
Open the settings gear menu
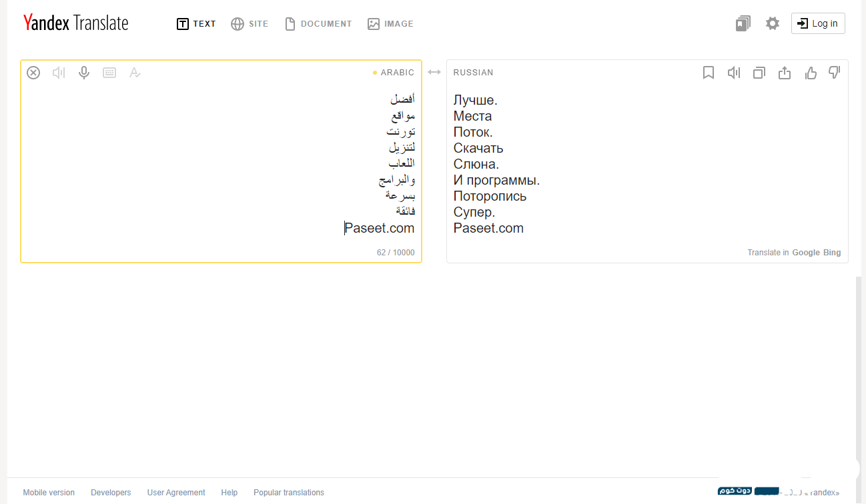click(x=773, y=24)
